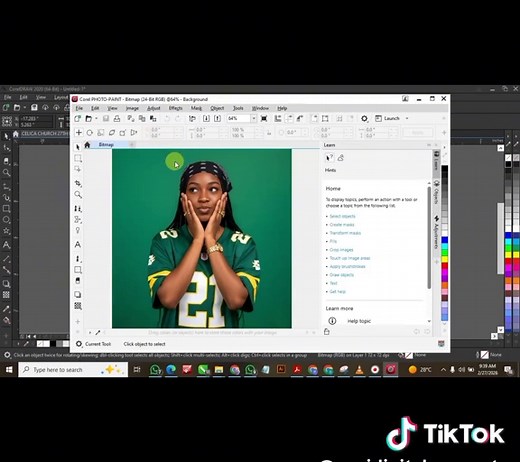Click the Learn panel vertical scrollbar

(x=429, y=238)
